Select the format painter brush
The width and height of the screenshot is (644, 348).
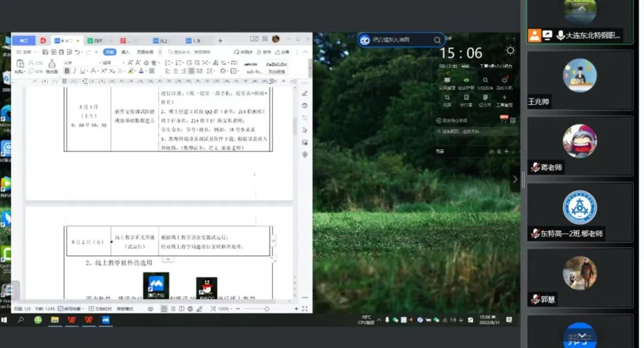coord(52,66)
